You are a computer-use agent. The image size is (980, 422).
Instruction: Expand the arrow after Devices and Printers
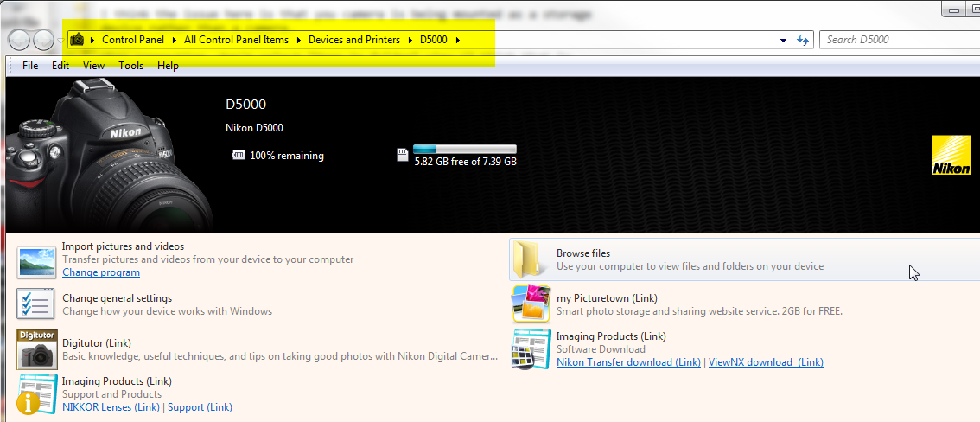pyautogui.click(x=411, y=40)
